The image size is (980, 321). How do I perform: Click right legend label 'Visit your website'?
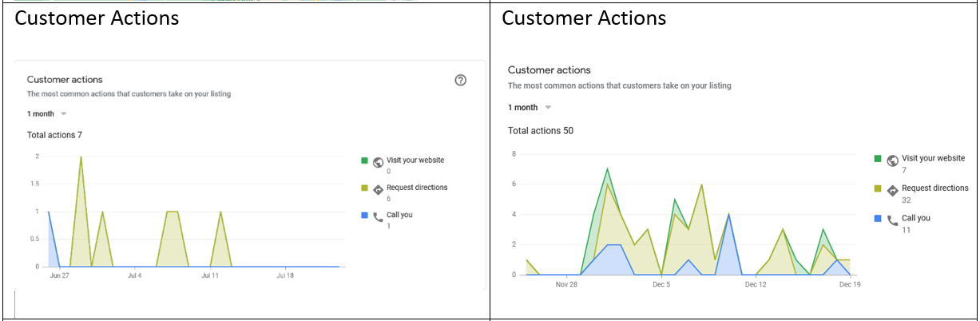tap(934, 158)
